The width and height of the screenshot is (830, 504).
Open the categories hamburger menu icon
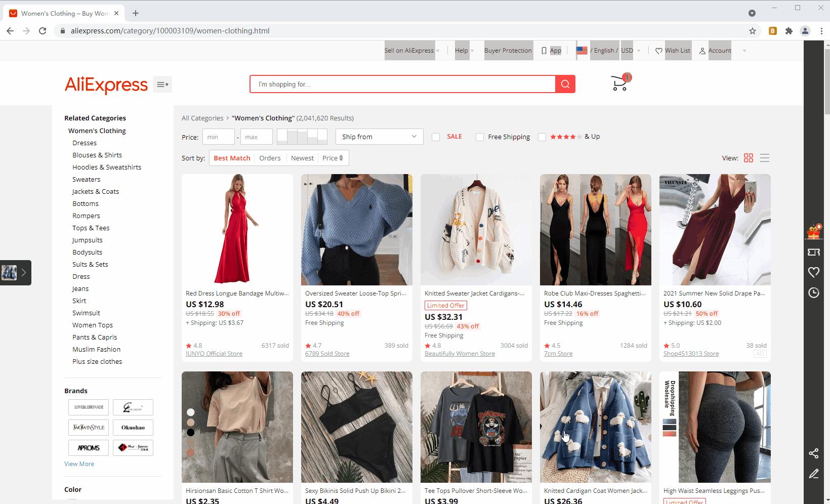(x=162, y=85)
